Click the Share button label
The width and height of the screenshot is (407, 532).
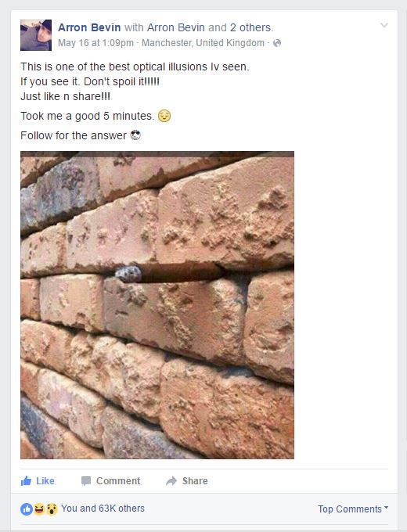click(x=195, y=481)
